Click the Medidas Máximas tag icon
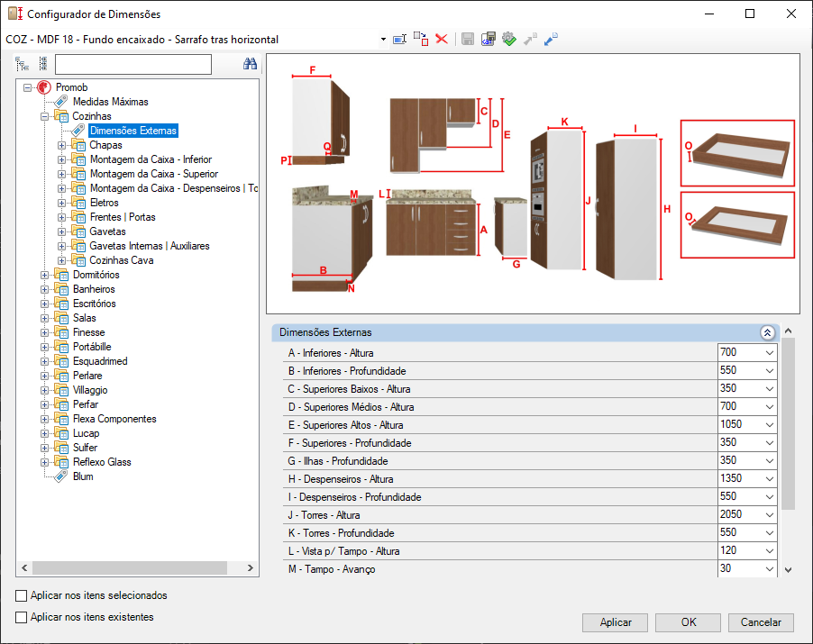 (x=61, y=102)
